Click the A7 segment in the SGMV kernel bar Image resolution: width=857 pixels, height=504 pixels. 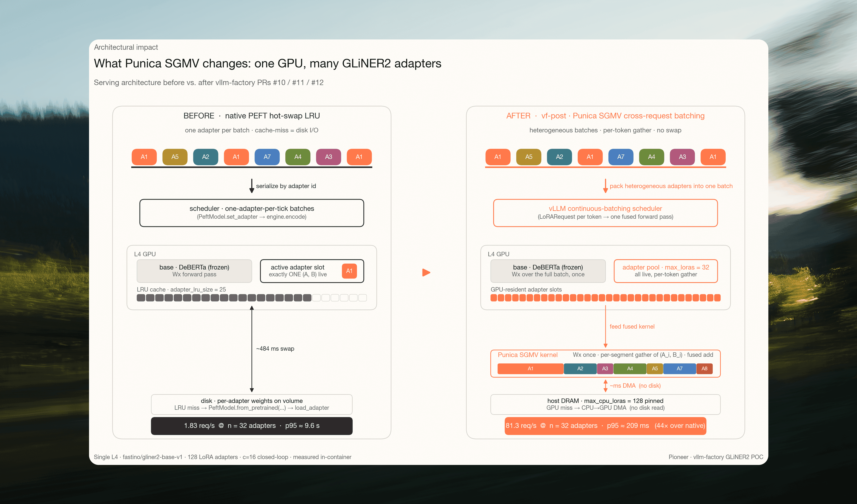point(680,368)
